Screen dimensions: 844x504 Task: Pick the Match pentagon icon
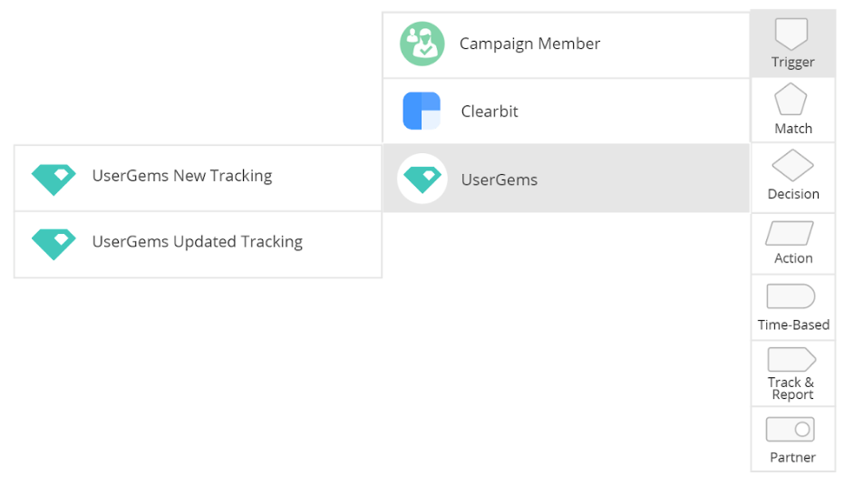791,99
